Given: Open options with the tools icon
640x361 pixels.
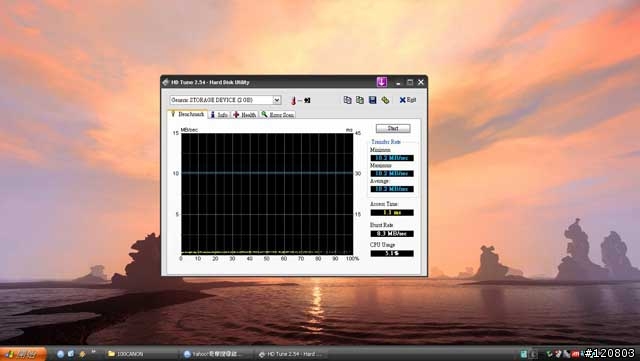Looking at the screenshot, I should pyautogui.click(x=385, y=100).
